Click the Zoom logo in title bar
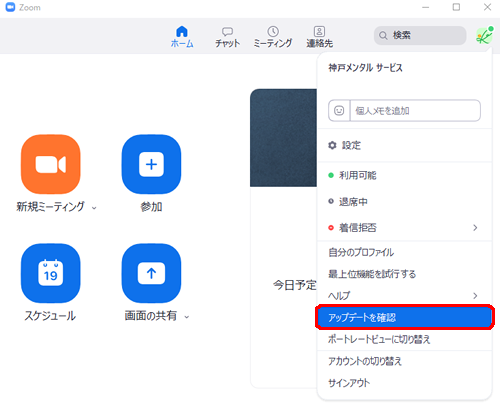This screenshot has width=500, height=407. pyautogui.click(x=10, y=7)
